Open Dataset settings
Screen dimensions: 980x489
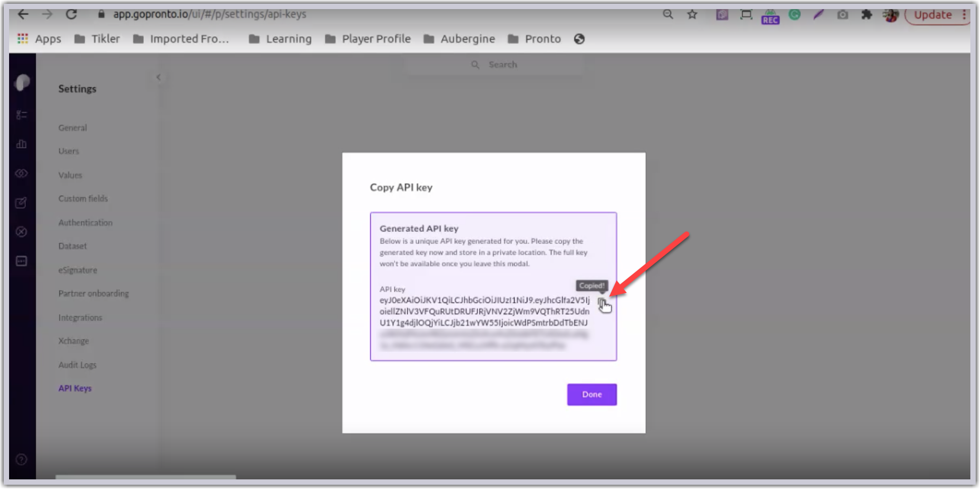click(73, 246)
